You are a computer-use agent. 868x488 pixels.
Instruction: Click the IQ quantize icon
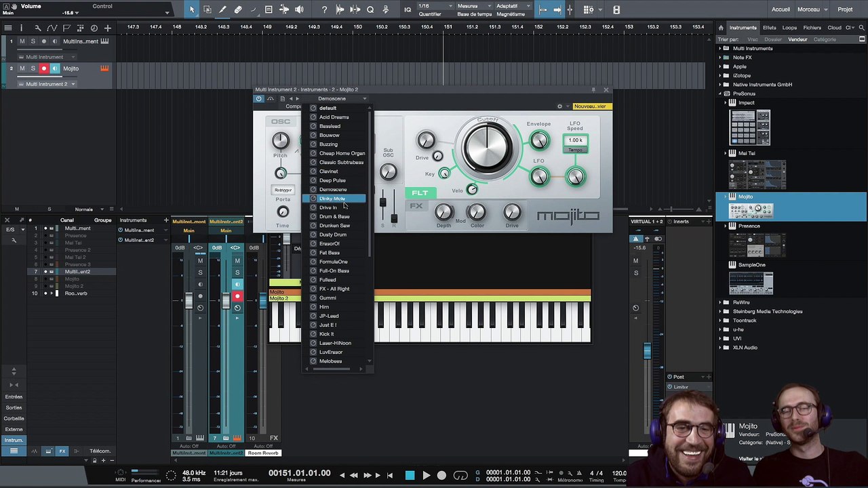408,9
